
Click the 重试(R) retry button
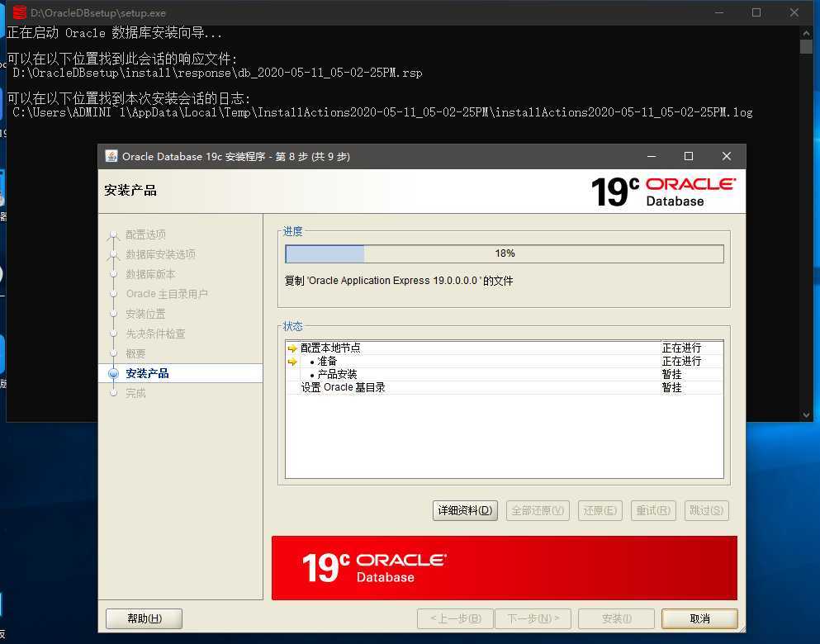[x=653, y=510]
